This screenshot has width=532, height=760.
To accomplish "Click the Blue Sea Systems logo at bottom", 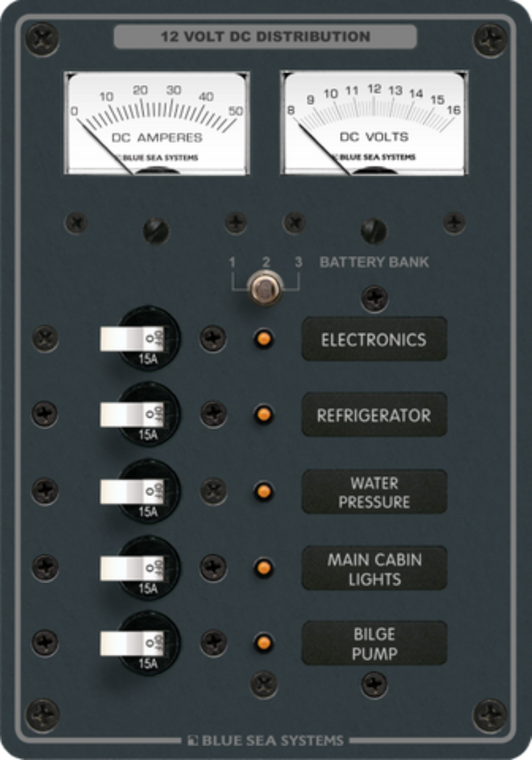I will pyautogui.click(x=266, y=741).
